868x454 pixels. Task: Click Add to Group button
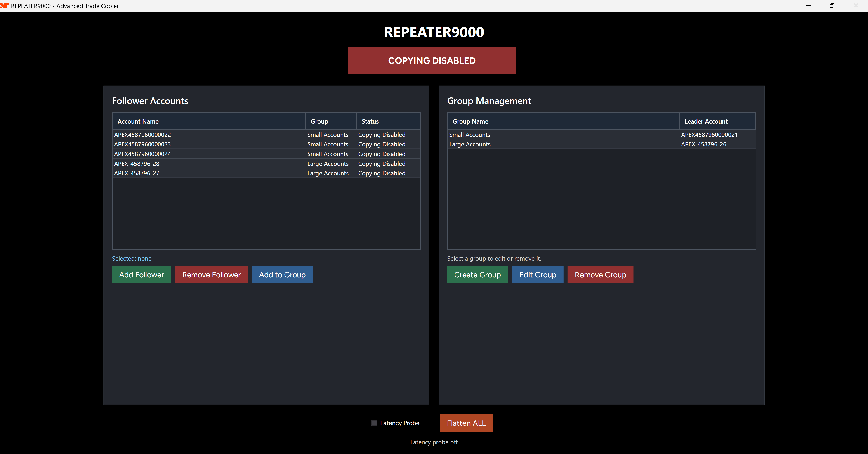282,275
